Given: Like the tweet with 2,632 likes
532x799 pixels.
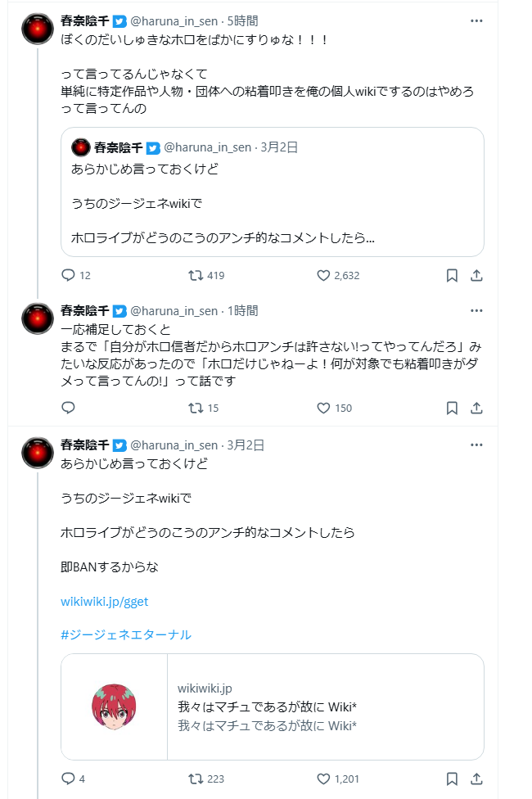Looking at the screenshot, I should [323, 276].
